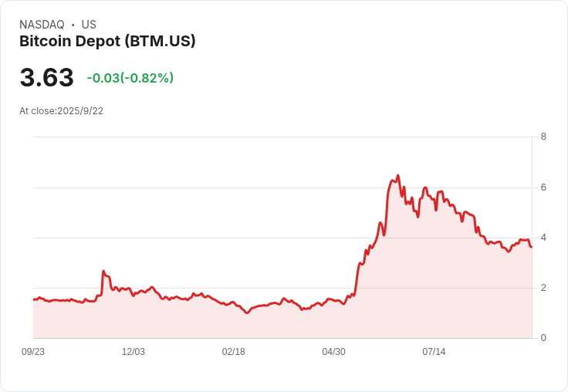Click the final endpoint of the price line
This screenshot has width=568, height=392.
tap(532, 247)
